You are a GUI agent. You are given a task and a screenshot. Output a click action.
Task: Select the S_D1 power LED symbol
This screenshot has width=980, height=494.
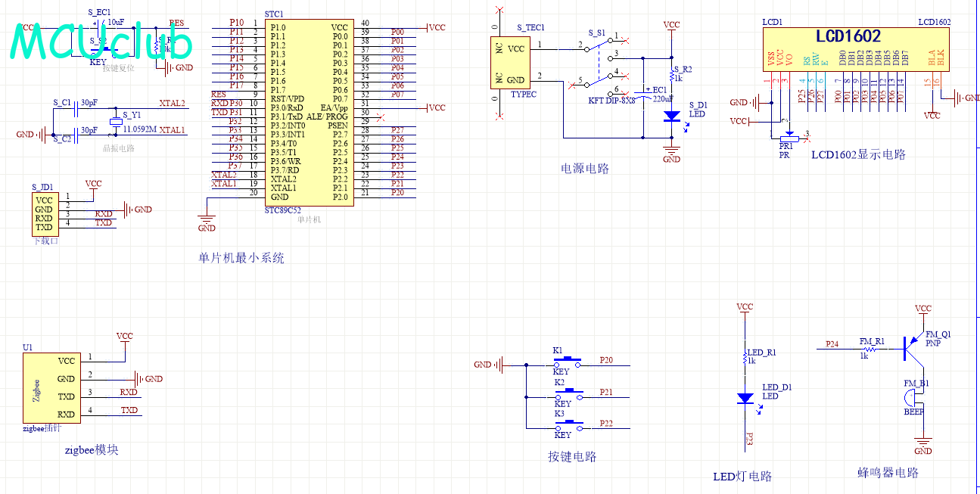[671, 117]
